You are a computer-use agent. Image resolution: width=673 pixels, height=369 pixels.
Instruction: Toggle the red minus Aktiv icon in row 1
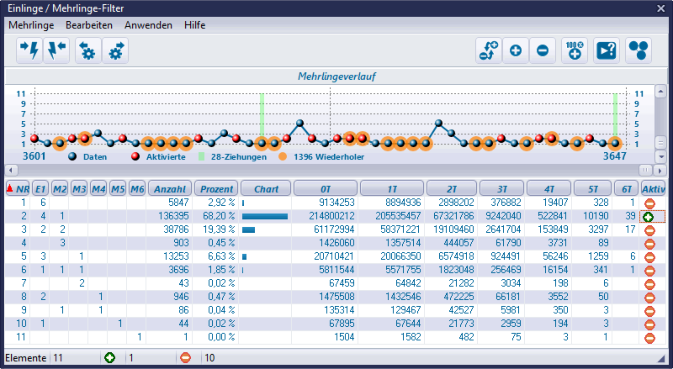pyautogui.click(x=650, y=203)
